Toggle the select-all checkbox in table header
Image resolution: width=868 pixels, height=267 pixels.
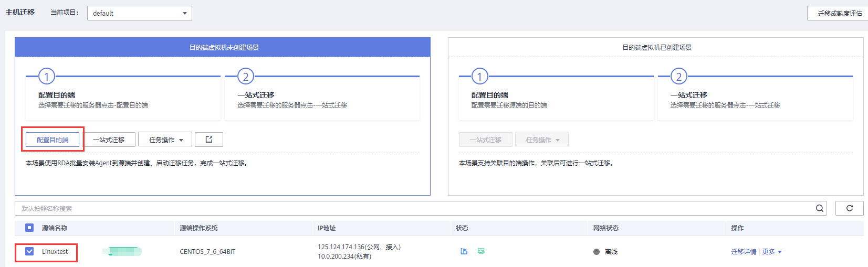pos(29,228)
